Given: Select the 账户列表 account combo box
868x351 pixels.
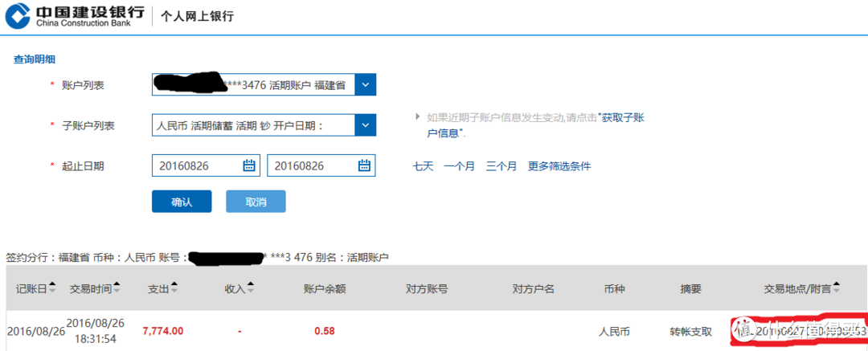Looking at the screenshot, I should click(x=264, y=84).
